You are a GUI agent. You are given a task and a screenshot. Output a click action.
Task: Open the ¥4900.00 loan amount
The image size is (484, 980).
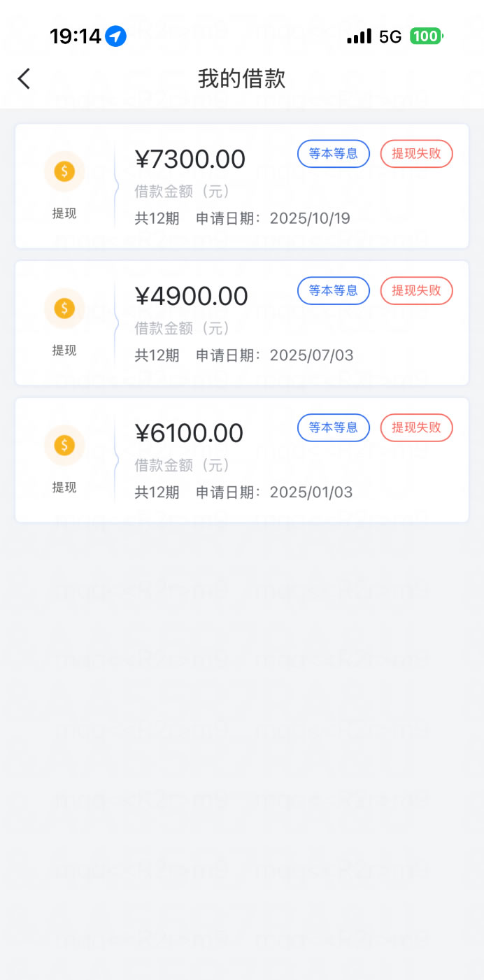pos(192,297)
